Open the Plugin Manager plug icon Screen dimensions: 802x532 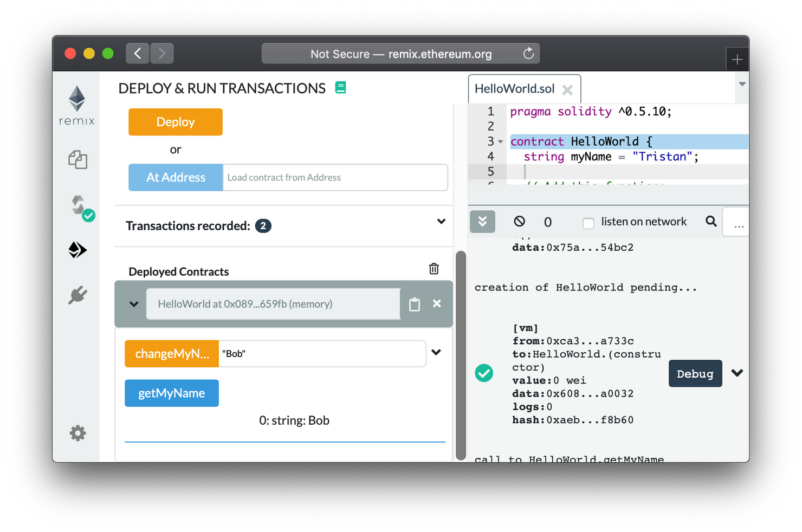[x=77, y=295]
